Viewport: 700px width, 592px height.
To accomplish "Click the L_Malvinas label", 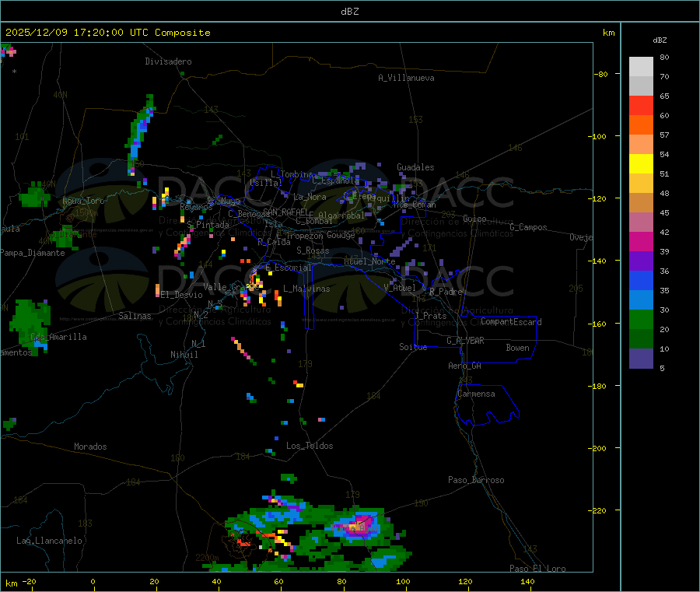I will tap(306, 289).
